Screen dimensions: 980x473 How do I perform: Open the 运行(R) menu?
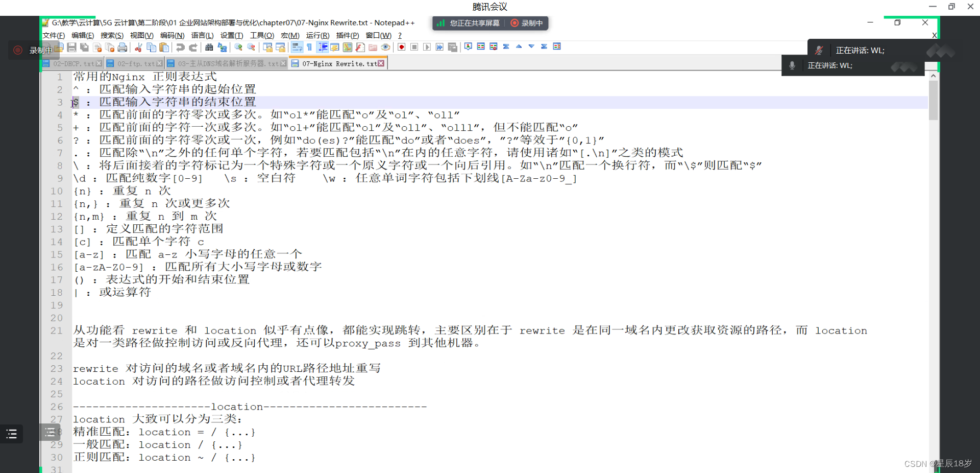pos(317,35)
